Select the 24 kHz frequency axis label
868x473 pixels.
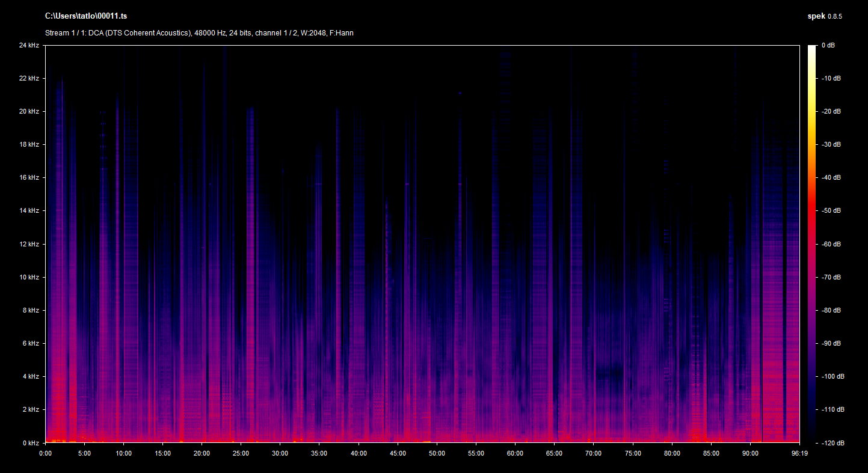pos(29,45)
